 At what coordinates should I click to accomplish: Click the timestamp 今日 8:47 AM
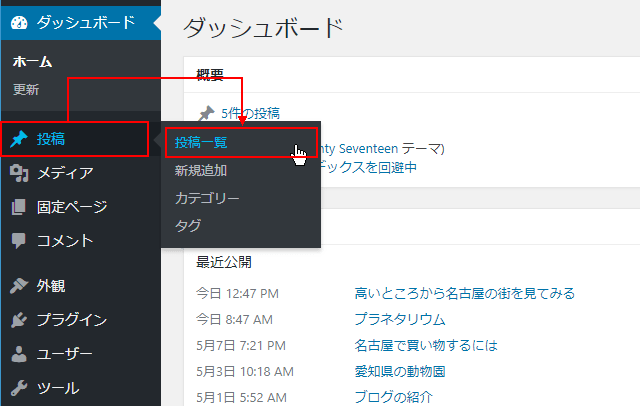coord(234,319)
